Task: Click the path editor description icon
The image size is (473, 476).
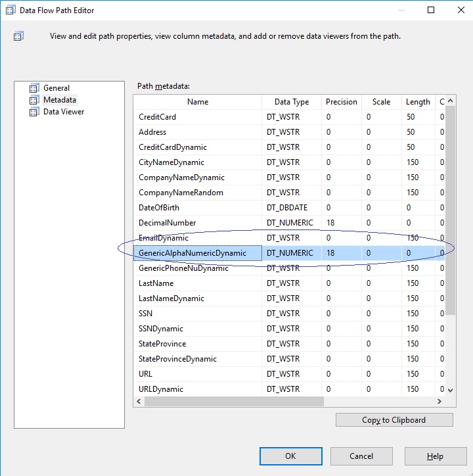Action: (x=18, y=36)
